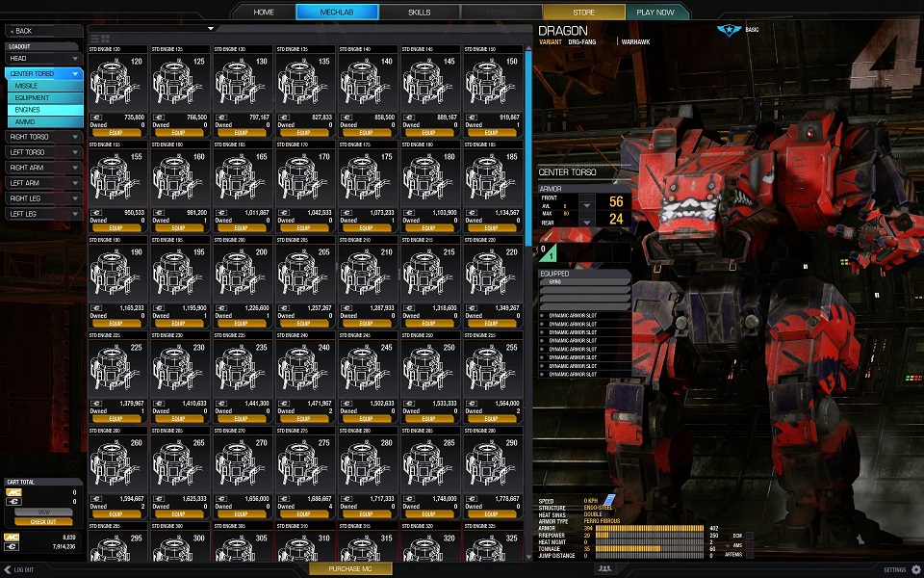This screenshot has width=924, height=578.
Task: Click the C-Bills balance icon beside 7,914,236
Action: click(12, 546)
